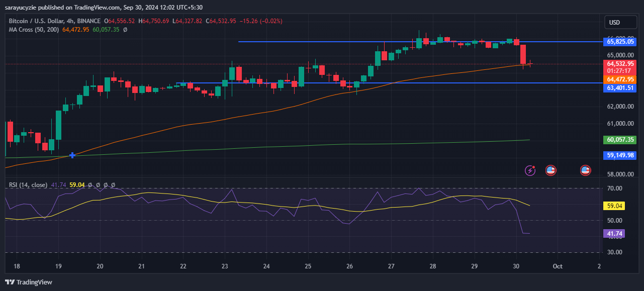Click the 50.00 RSI axis label
644x291 pixels.
coord(615,220)
